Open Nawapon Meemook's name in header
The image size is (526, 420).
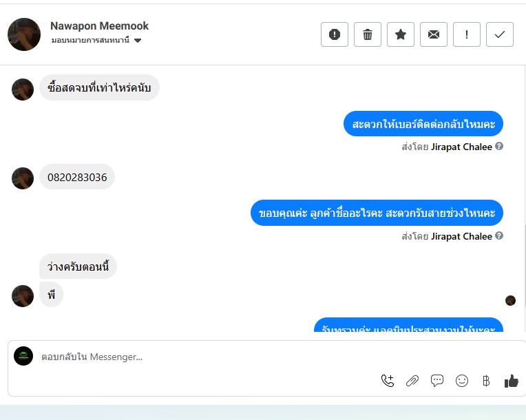pyautogui.click(x=99, y=26)
